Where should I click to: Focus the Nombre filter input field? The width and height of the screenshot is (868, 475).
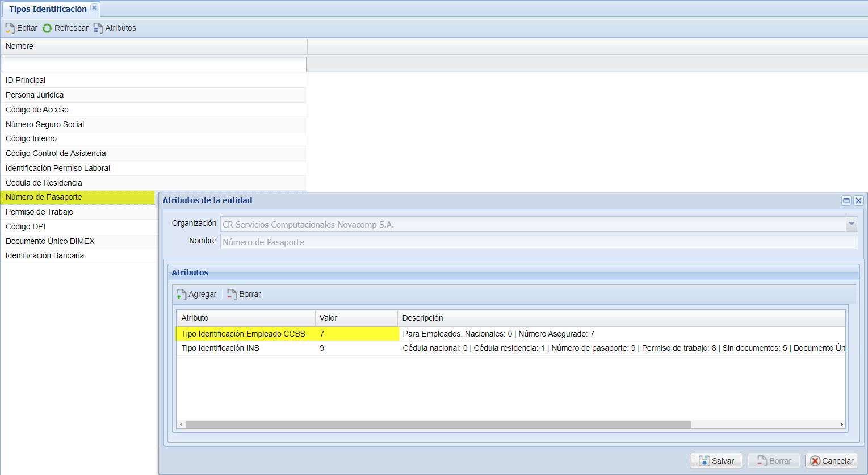(154, 64)
